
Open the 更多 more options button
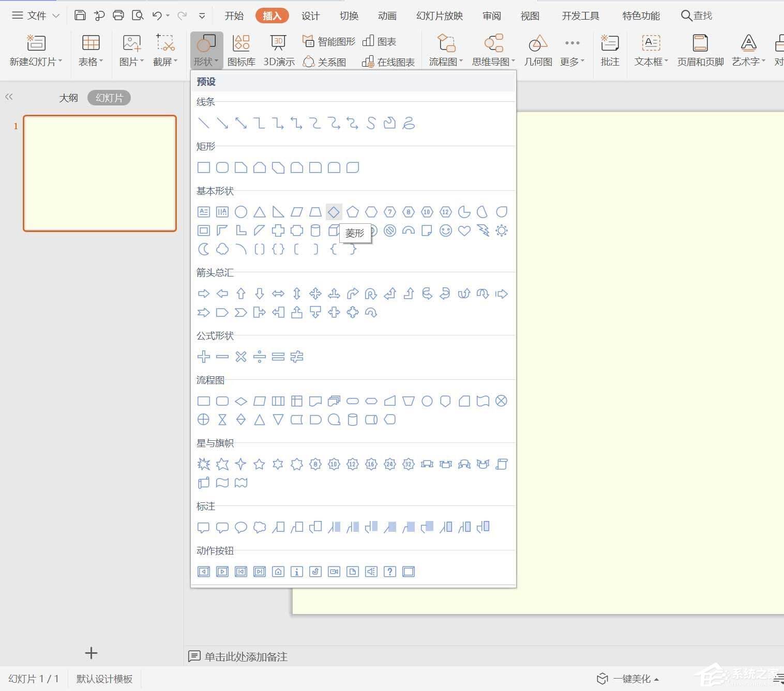click(x=572, y=50)
